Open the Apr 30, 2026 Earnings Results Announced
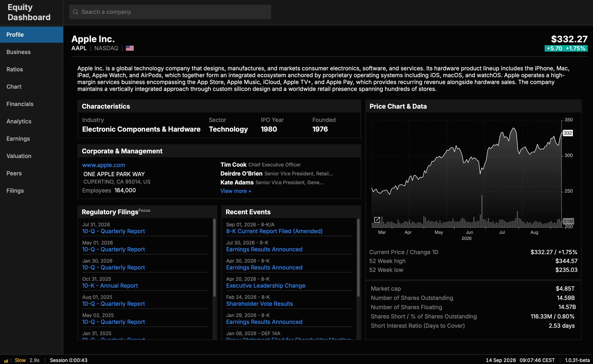The image size is (593, 364). tap(264, 267)
